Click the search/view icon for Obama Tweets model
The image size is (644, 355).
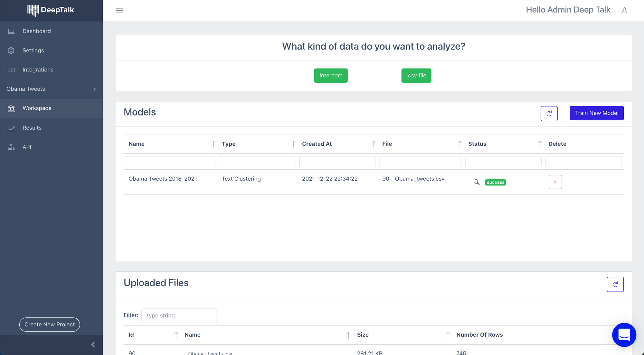click(x=476, y=182)
